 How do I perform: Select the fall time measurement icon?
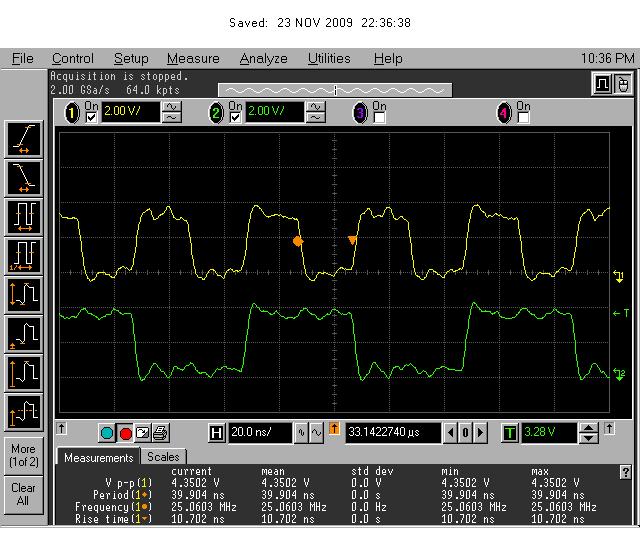pos(23,177)
